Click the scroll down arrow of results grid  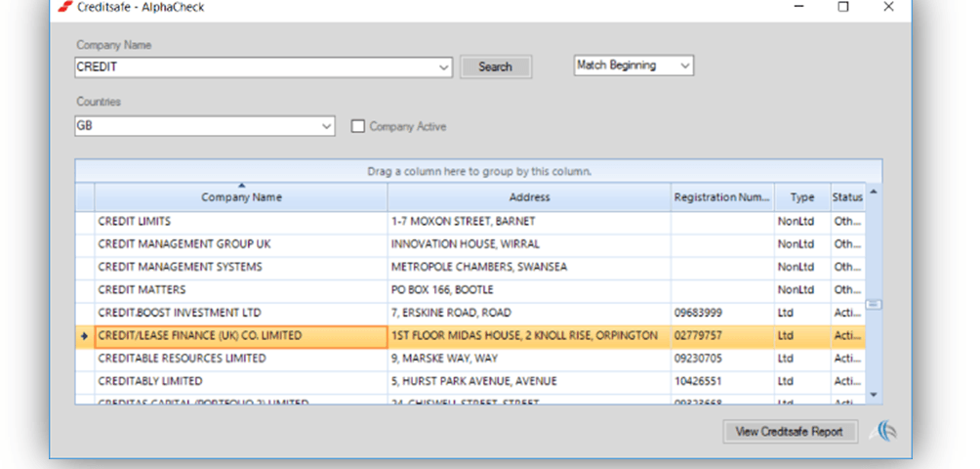click(874, 395)
